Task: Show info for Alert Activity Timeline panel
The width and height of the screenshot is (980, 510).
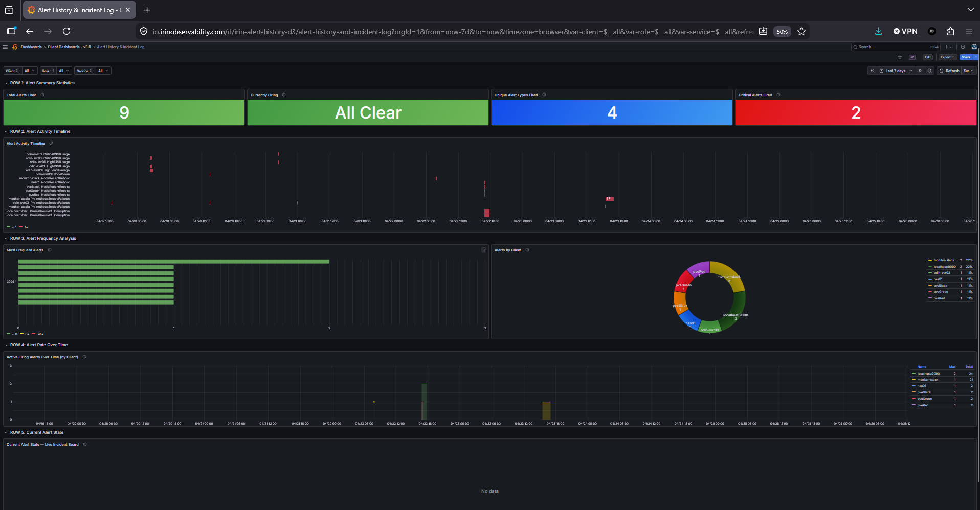Action: coord(51,143)
